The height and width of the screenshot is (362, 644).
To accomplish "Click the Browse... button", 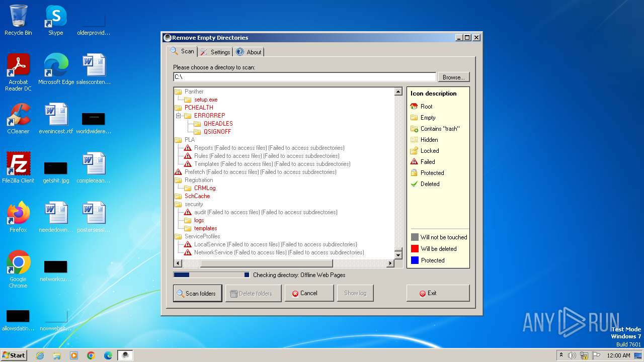I will [454, 77].
